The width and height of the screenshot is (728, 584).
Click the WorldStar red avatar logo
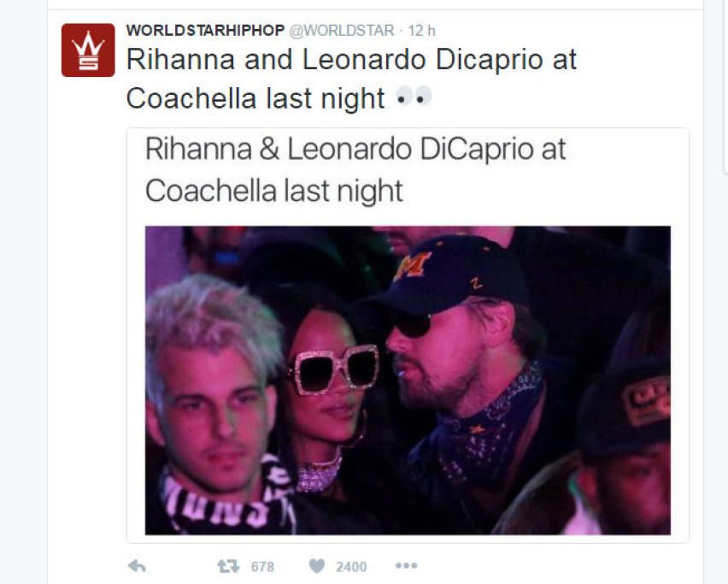[x=88, y=50]
